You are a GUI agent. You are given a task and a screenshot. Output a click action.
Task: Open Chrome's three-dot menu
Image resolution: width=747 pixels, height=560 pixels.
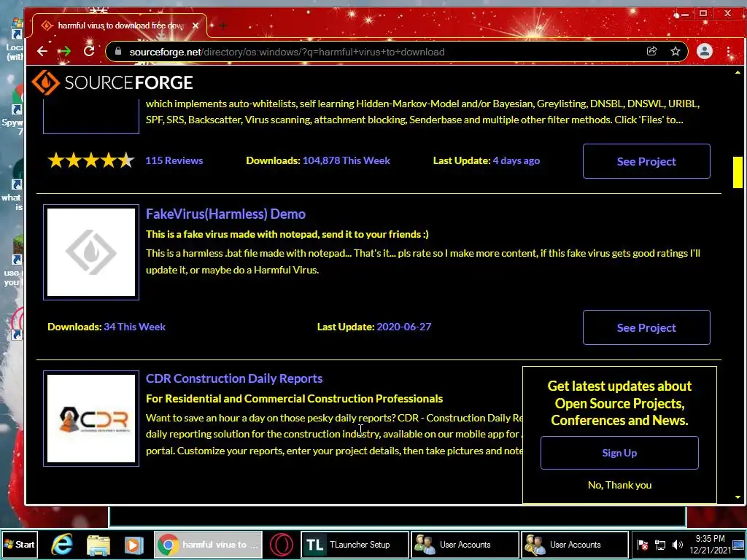729,52
